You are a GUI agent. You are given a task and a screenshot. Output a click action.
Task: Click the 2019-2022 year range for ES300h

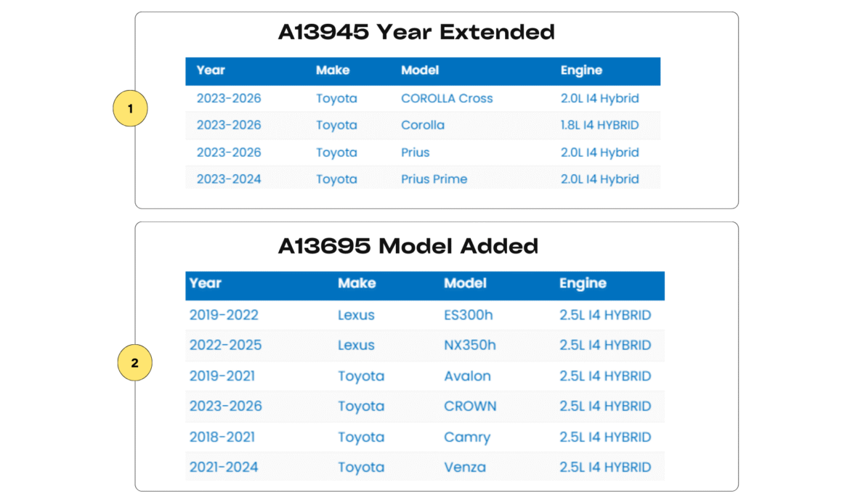[x=224, y=315]
